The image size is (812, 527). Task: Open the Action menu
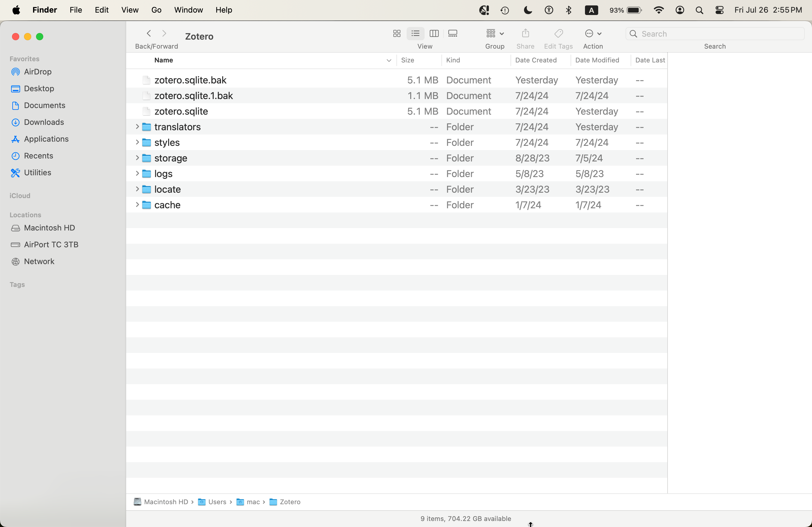[592, 33]
